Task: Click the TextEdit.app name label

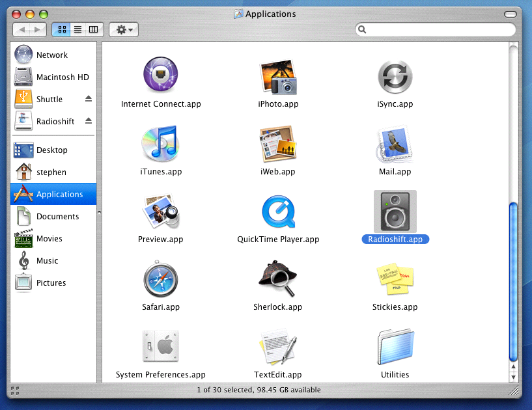Action: tap(277, 374)
